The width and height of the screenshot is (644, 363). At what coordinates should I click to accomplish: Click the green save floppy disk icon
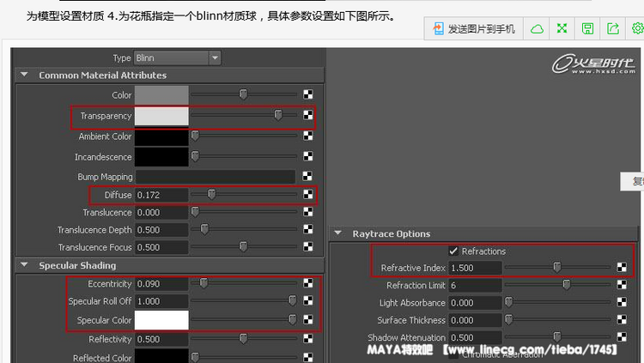[587, 28]
